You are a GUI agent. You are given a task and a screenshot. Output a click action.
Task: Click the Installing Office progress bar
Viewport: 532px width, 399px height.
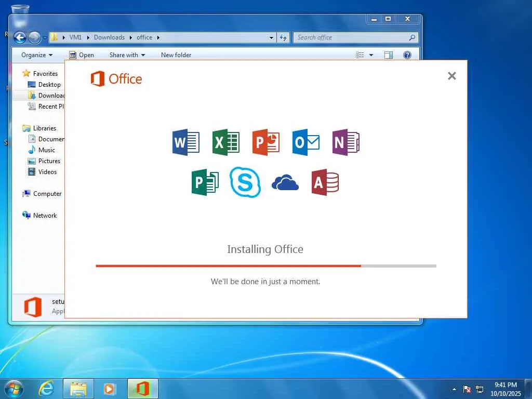click(266, 266)
